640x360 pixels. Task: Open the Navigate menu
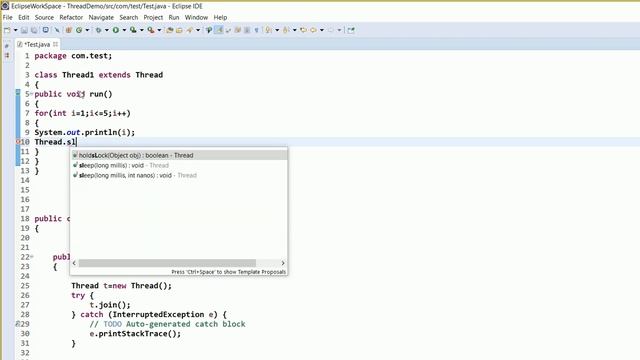coord(101,18)
